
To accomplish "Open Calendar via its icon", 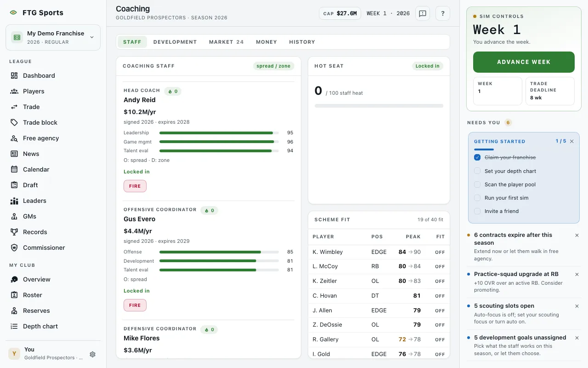I will 14,169.
